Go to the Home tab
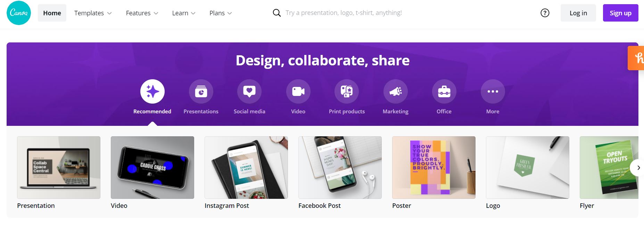Screen dimensions: 644x227 (x=52, y=13)
